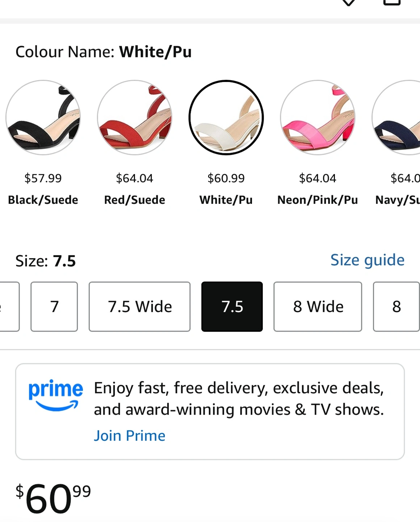Pick size 8 option
The height and width of the screenshot is (522, 420).
coord(396,307)
